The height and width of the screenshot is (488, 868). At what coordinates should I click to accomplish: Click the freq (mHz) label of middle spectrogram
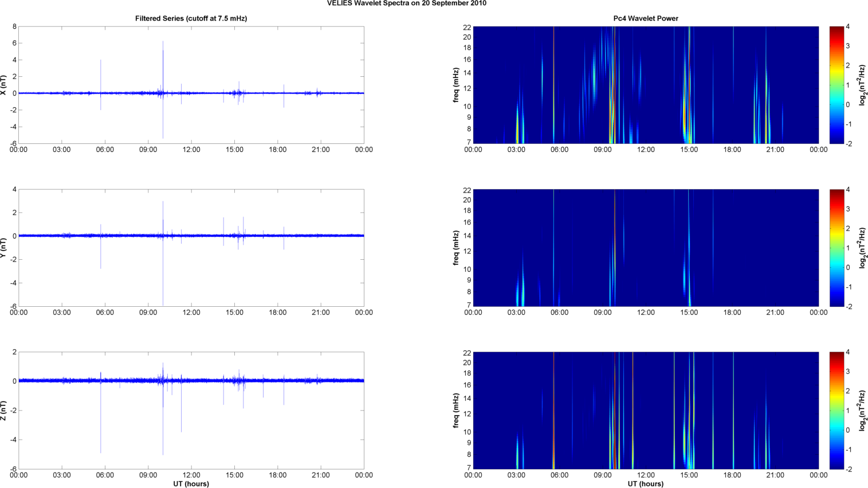click(x=456, y=248)
